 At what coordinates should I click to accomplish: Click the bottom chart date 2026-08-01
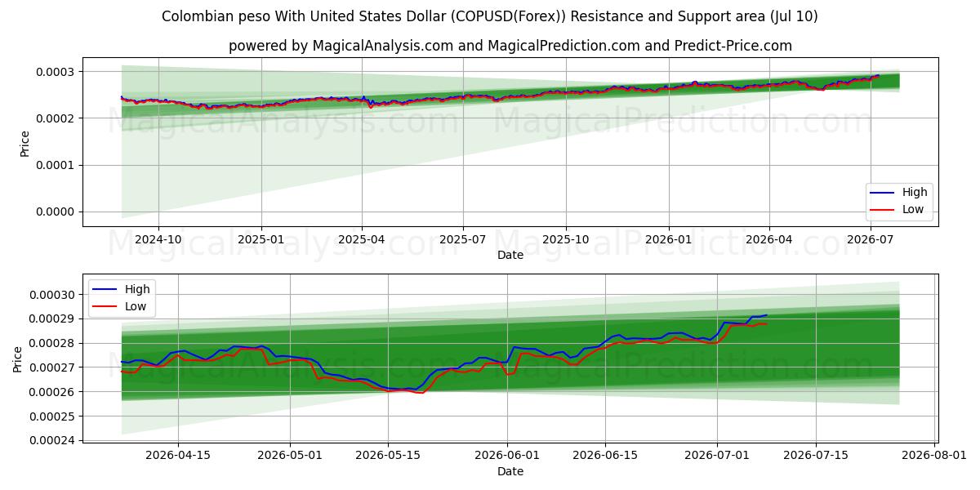[935, 456]
